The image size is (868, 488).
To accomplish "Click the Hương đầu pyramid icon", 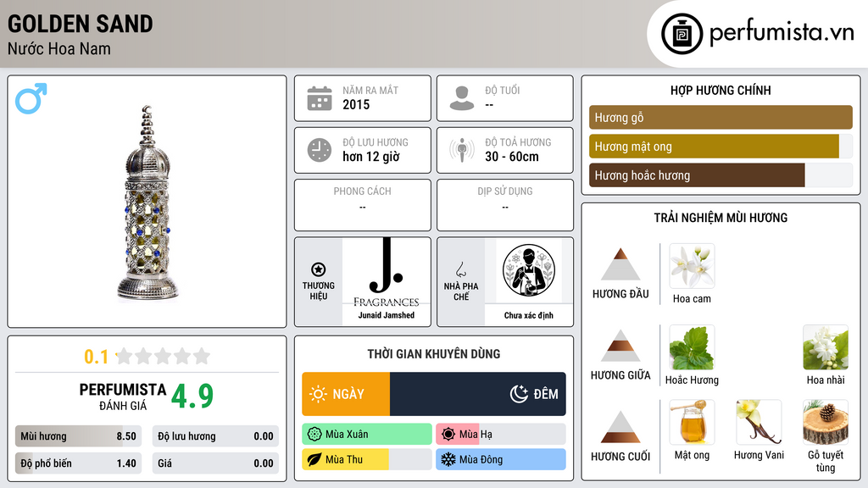I will coord(620,264).
